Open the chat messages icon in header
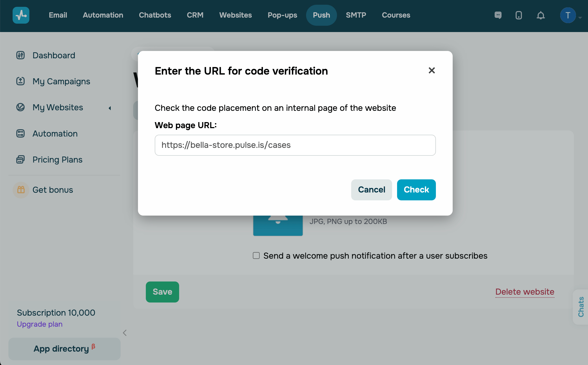 point(498,15)
